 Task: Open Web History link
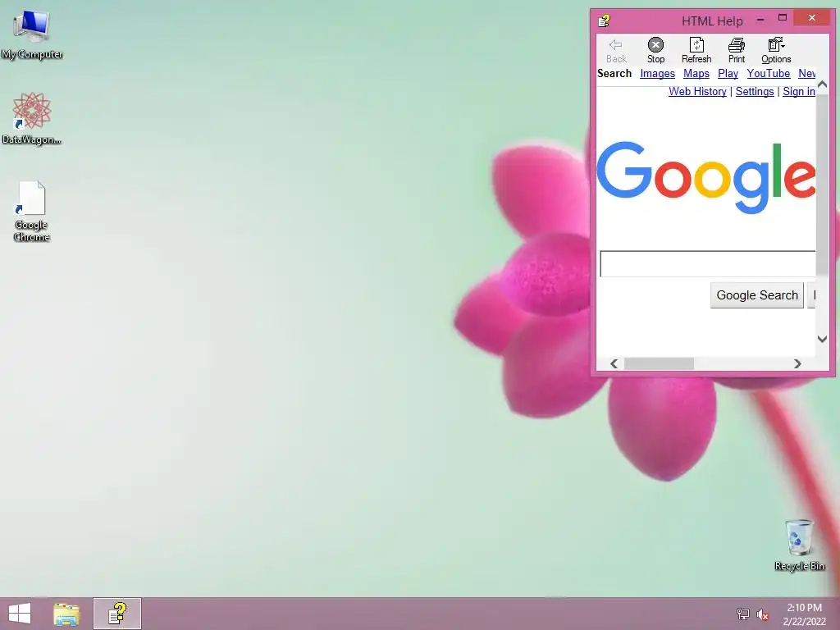tap(697, 92)
